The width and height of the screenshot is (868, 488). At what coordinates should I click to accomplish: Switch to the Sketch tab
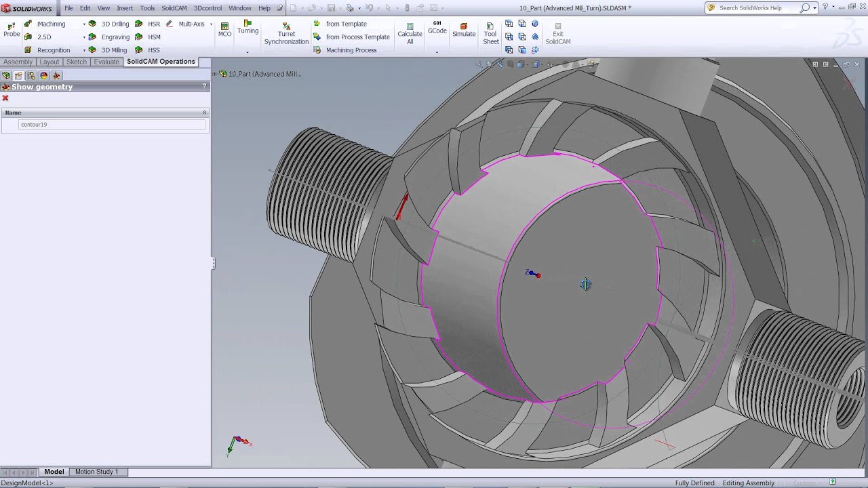click(x=77, y=62)
